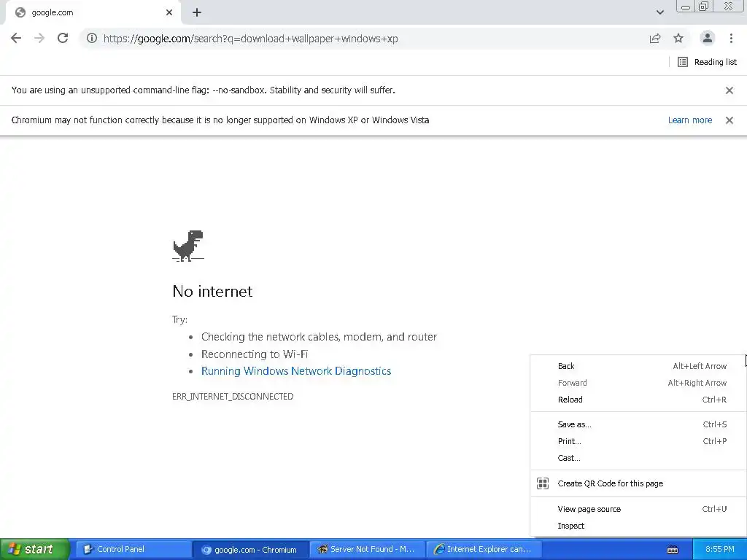Image resolution: width=747 pixels, height=560 pixels.
Task: Switch to Server Not Found taskbar window
Action: point(367,549)
